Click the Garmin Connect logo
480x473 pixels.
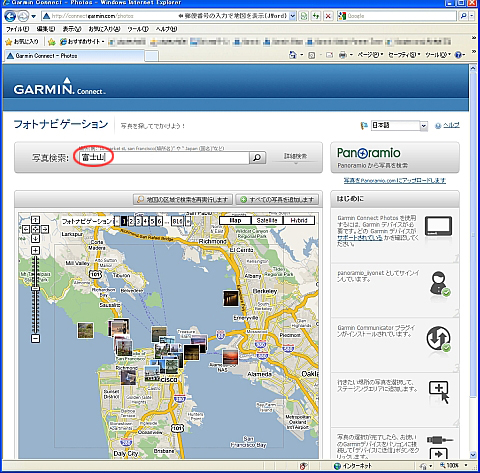pos(59,86)
